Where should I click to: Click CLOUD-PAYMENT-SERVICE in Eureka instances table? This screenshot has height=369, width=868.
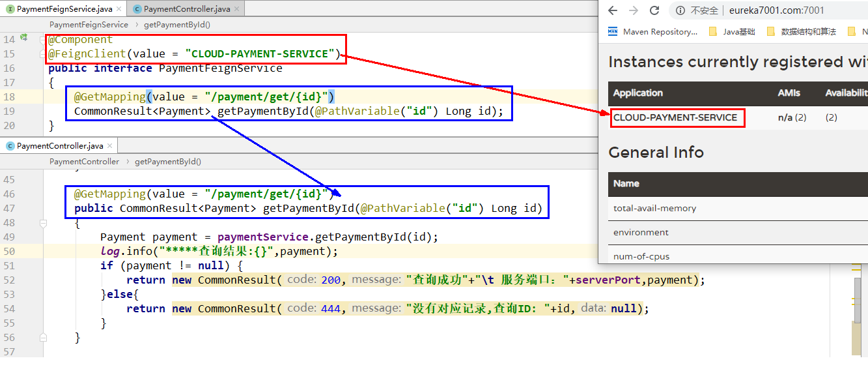[675, 118]
